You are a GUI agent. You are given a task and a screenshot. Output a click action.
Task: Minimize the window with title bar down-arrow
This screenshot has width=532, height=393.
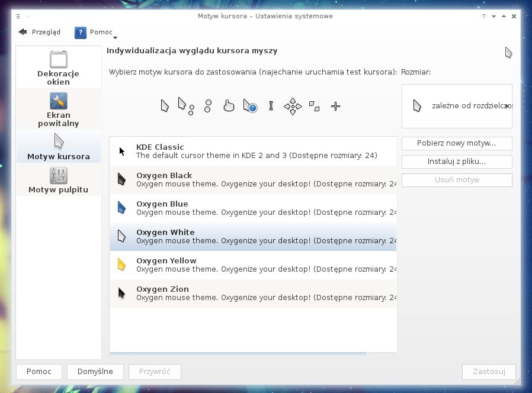click(493, 16)
